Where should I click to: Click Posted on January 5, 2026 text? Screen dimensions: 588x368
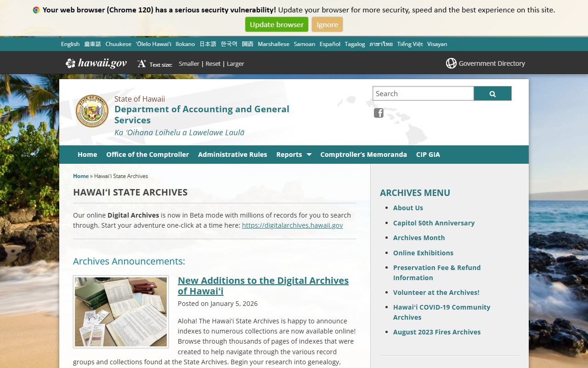(x=218, y=304)
